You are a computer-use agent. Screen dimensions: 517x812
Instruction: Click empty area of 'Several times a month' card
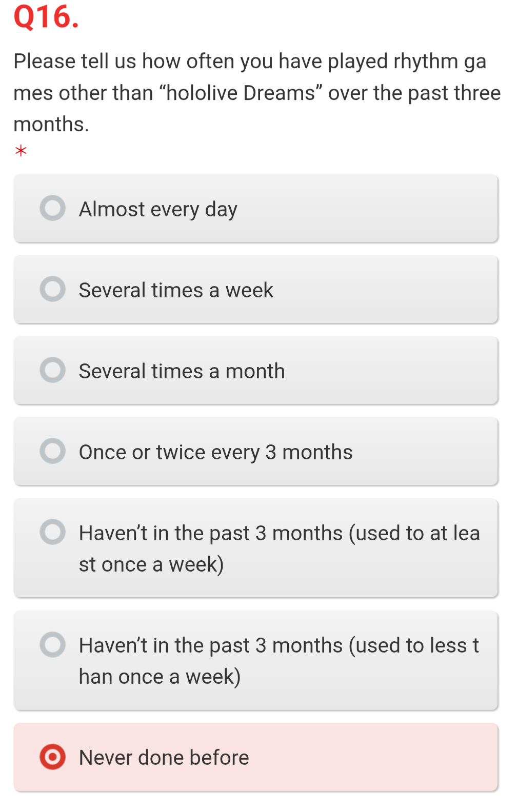390,370
